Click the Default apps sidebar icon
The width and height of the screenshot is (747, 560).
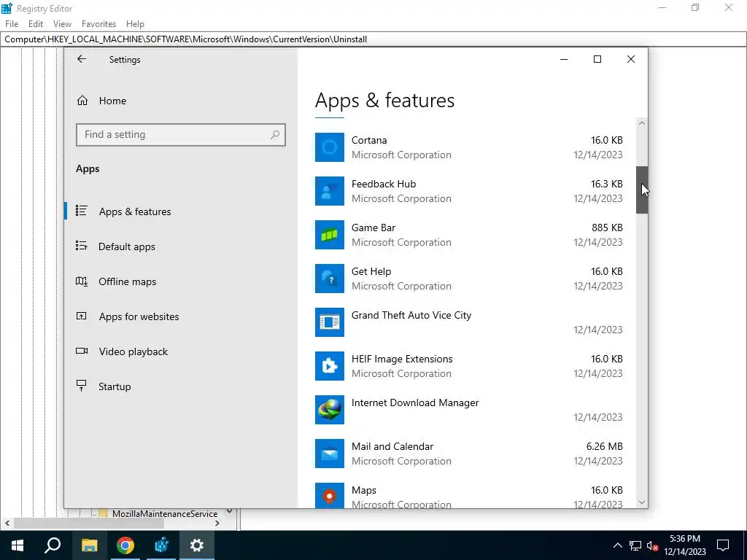point(82,246)
